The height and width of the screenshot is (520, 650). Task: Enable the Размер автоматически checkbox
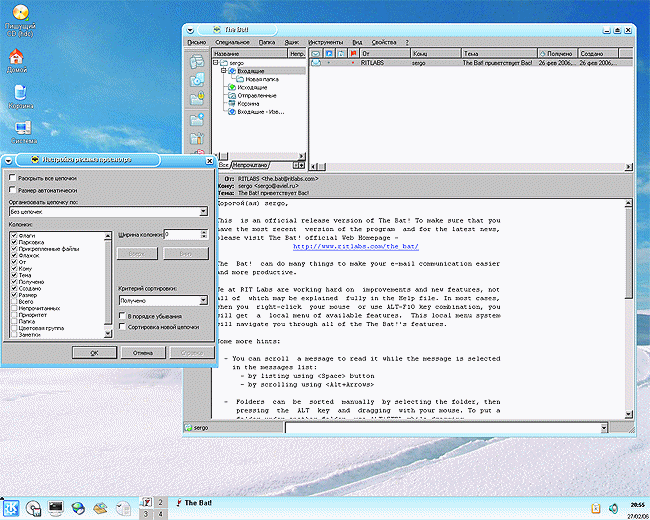point(12,190)
